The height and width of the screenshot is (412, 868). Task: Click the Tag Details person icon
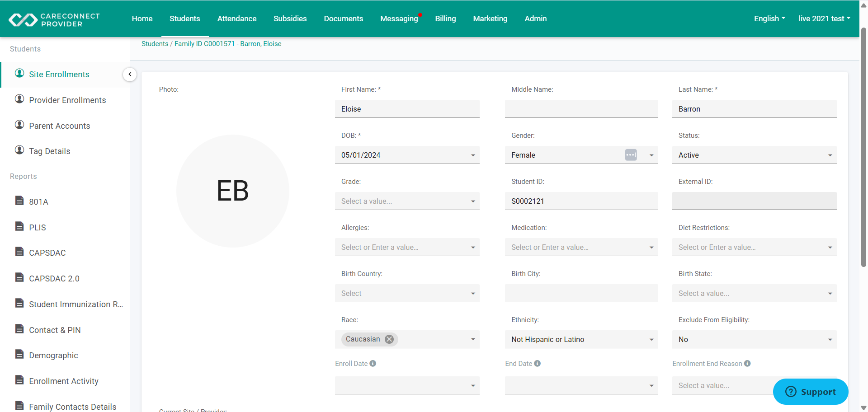tap(19, 150)
